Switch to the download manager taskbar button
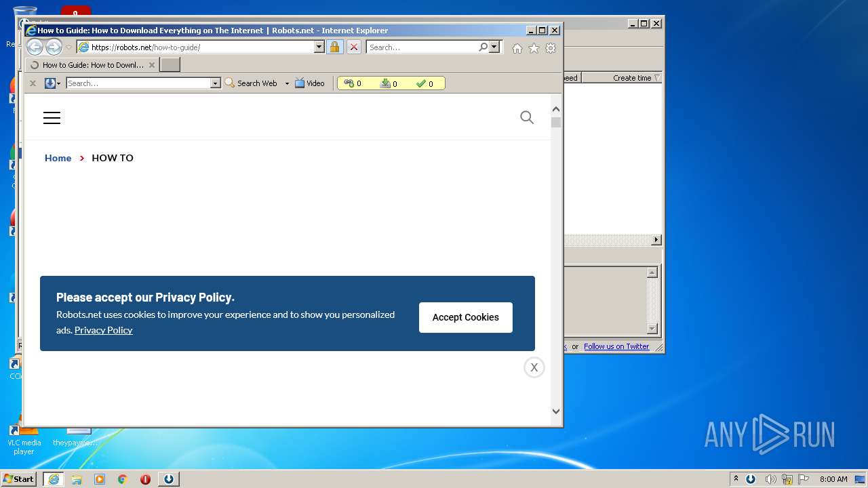The height and width of the screenshot is (488, 868). [169, 479]
